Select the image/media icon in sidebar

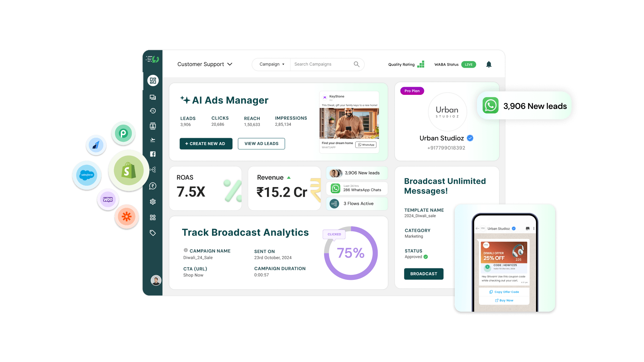pyautogui.click(x=153, y=126)
